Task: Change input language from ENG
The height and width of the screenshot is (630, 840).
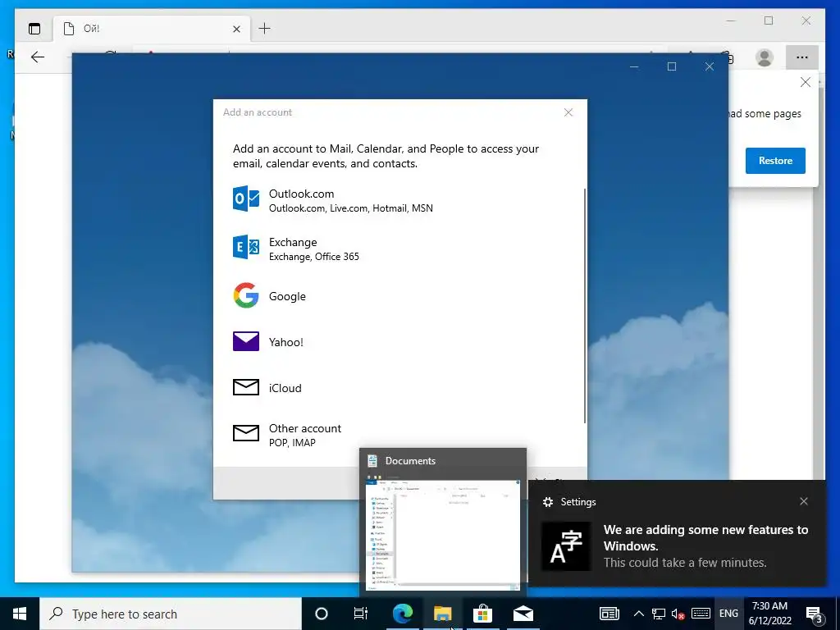Action: point(728,614)
